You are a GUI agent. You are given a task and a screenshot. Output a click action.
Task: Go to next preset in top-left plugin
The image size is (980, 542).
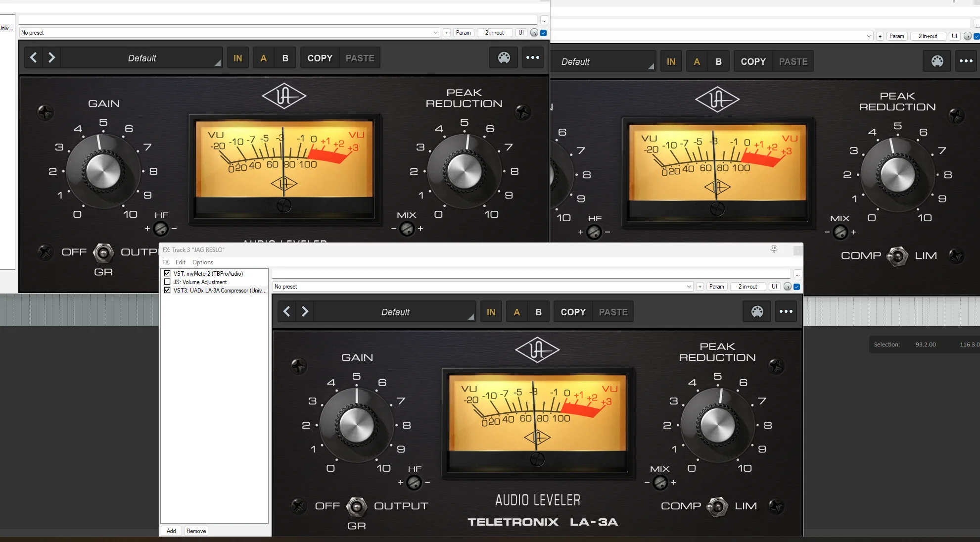tap(52, 58)
